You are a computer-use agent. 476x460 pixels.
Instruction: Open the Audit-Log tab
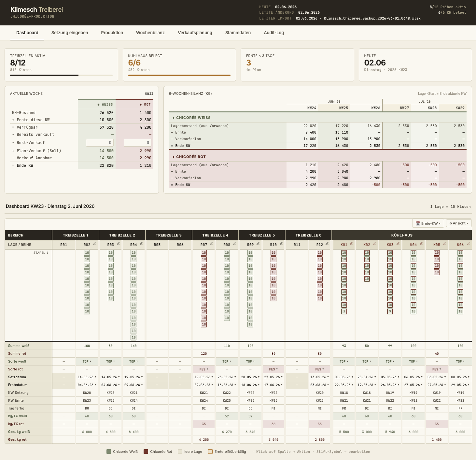[274, 33]
